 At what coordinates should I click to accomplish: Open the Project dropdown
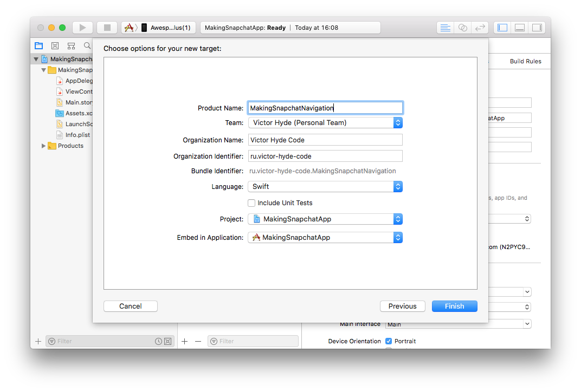coord(325,219)
